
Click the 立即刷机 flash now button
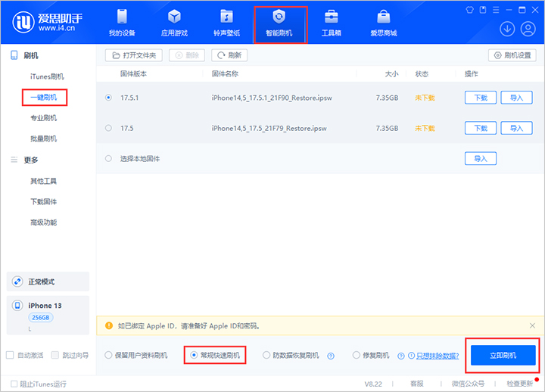pyautogui.click(x=503, y=355)
